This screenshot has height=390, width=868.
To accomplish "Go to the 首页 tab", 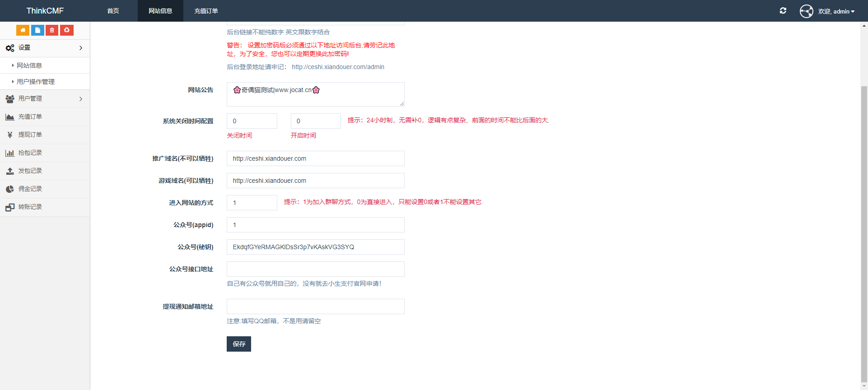I will point(113,11).
